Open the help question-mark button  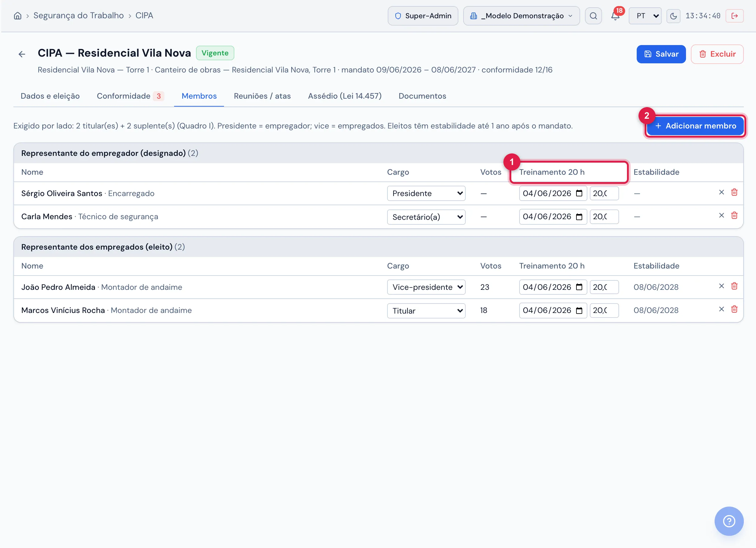click(x=729, y=521)
